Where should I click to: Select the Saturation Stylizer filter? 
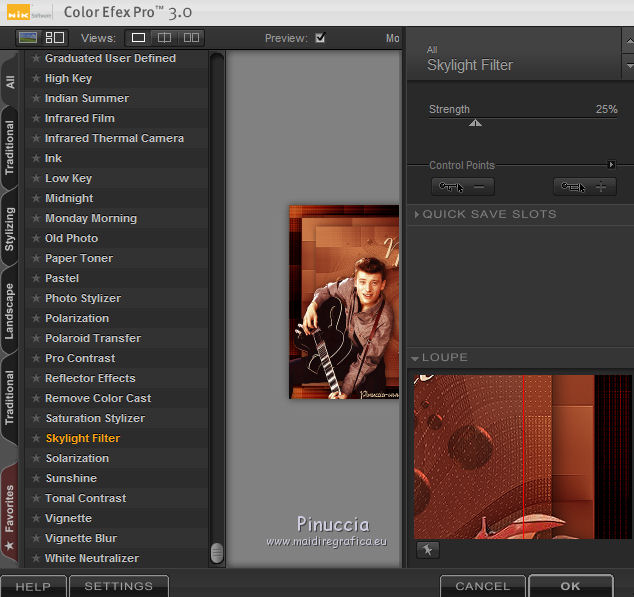point(117,419)
